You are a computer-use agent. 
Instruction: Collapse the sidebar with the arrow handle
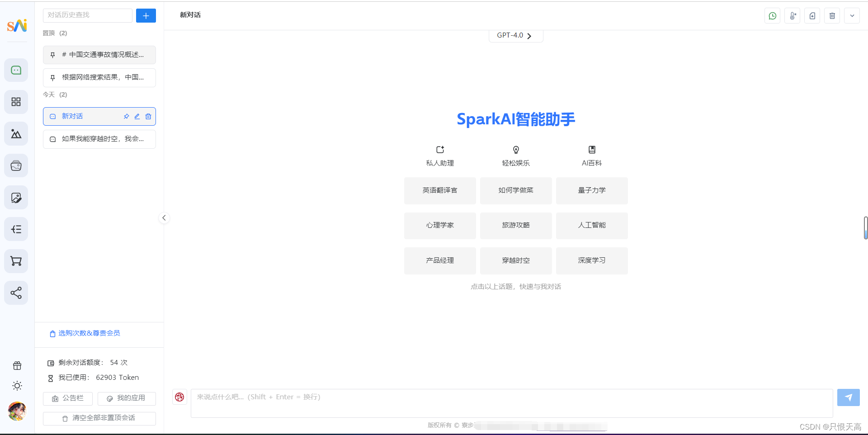pyautogui.click(x=164, y=218)
